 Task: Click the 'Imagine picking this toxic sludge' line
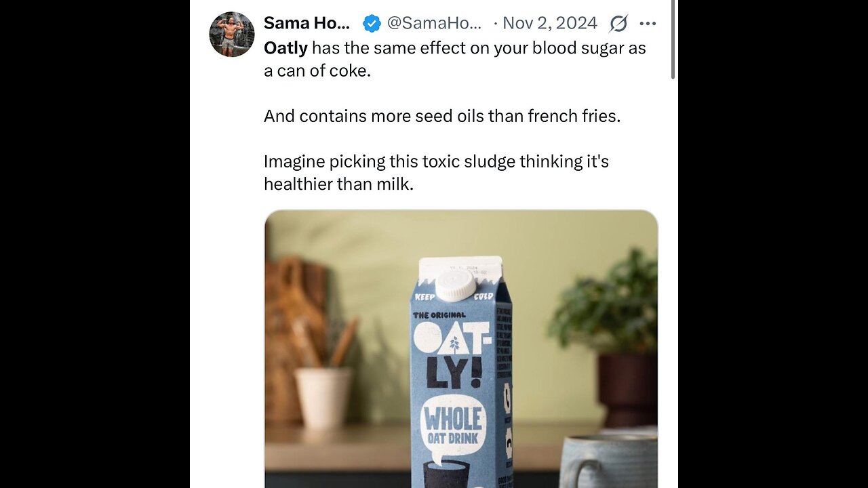point(436,161)
